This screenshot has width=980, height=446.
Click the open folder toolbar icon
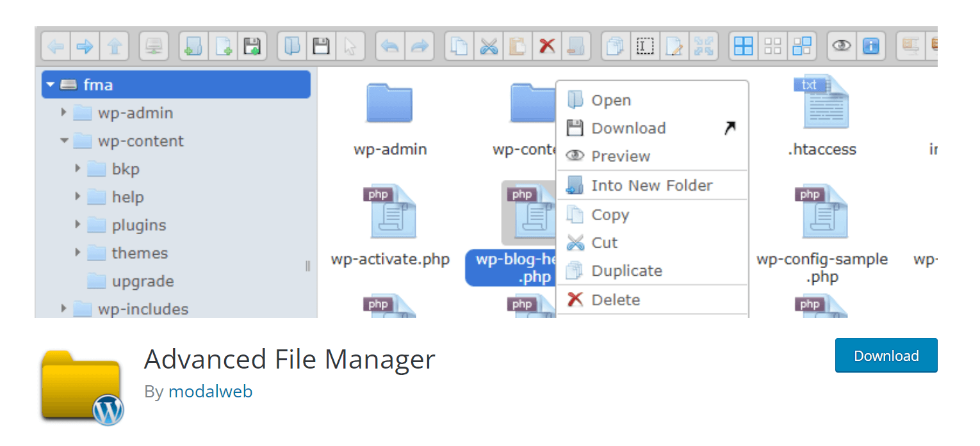292,46
